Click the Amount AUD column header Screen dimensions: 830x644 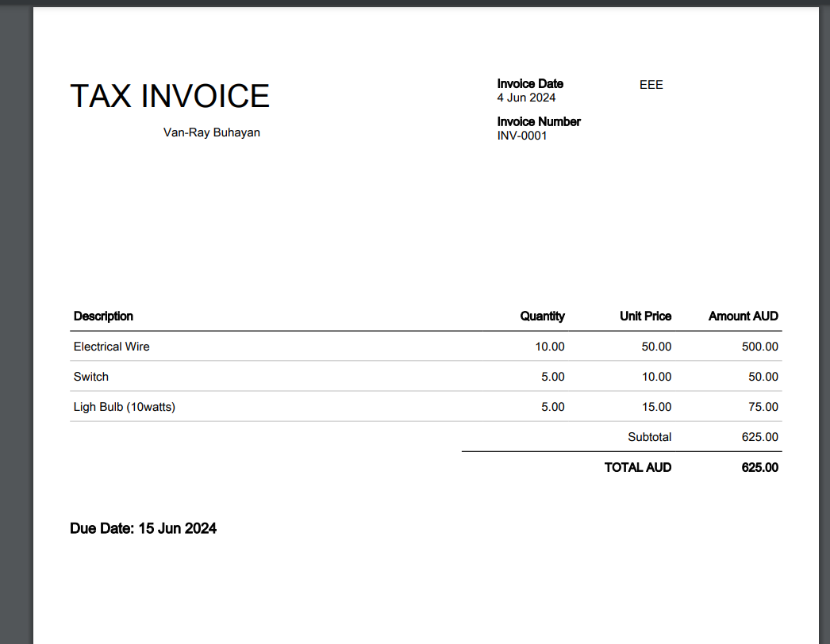coord(744,316)
